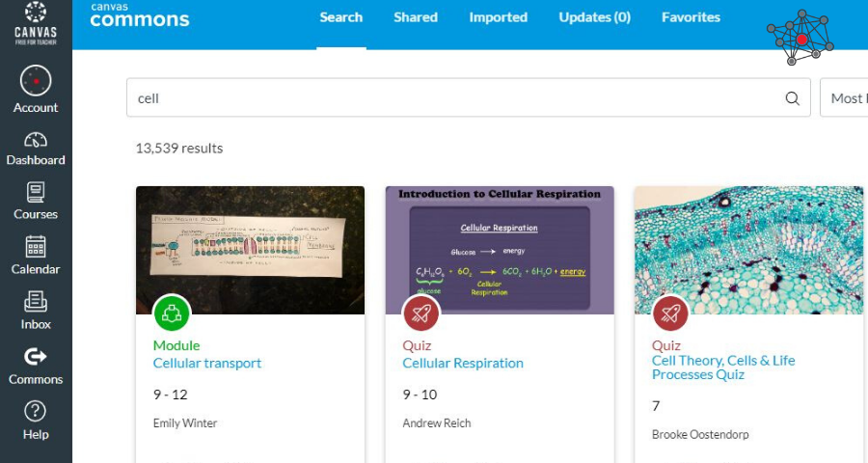868x463 pixels.
Task: Open the Calendar sidebar icon
Action: pos(36,256)
